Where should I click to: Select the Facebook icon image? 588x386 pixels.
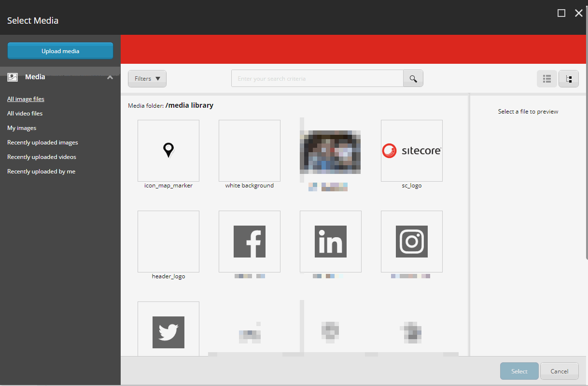tap(249, 242)
